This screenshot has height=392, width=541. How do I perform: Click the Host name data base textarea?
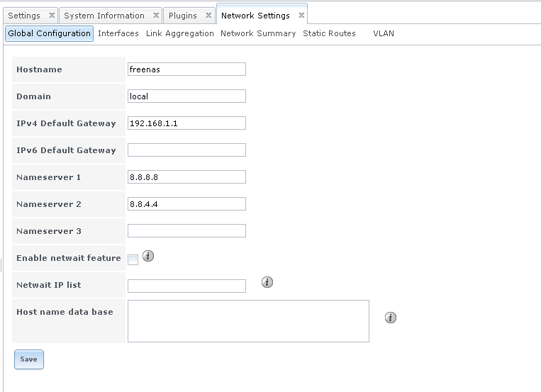[248, 321]
